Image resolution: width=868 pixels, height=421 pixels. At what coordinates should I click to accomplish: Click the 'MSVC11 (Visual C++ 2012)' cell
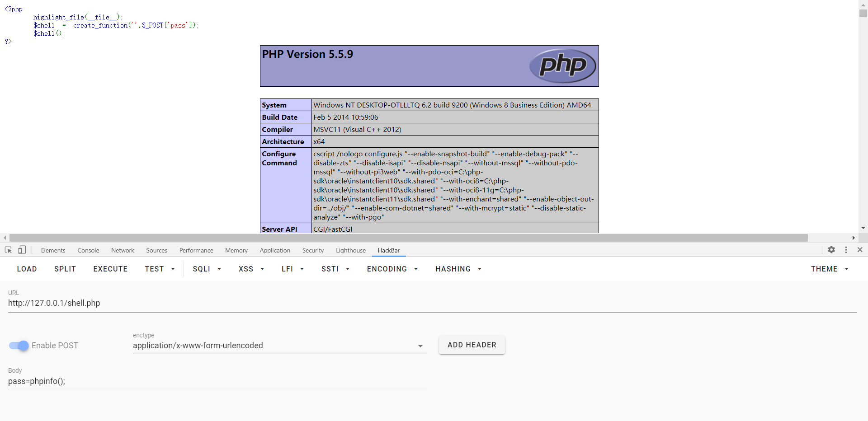[x=357, y=130]
